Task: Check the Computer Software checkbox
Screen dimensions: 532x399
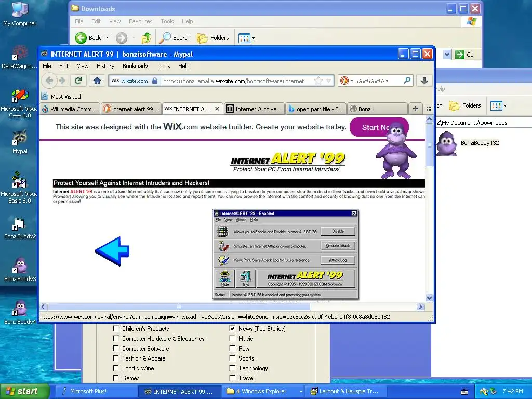Action: [116, 348]
